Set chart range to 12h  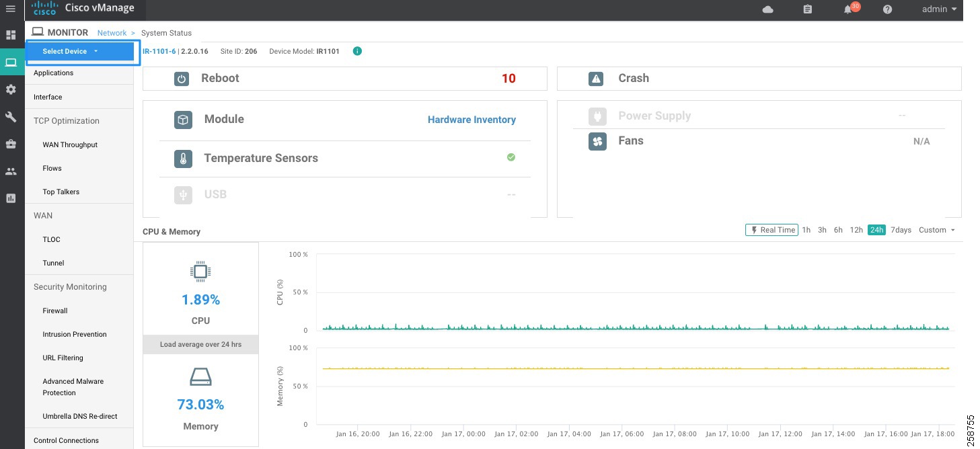pyautogui.click(x=856, y=230)
